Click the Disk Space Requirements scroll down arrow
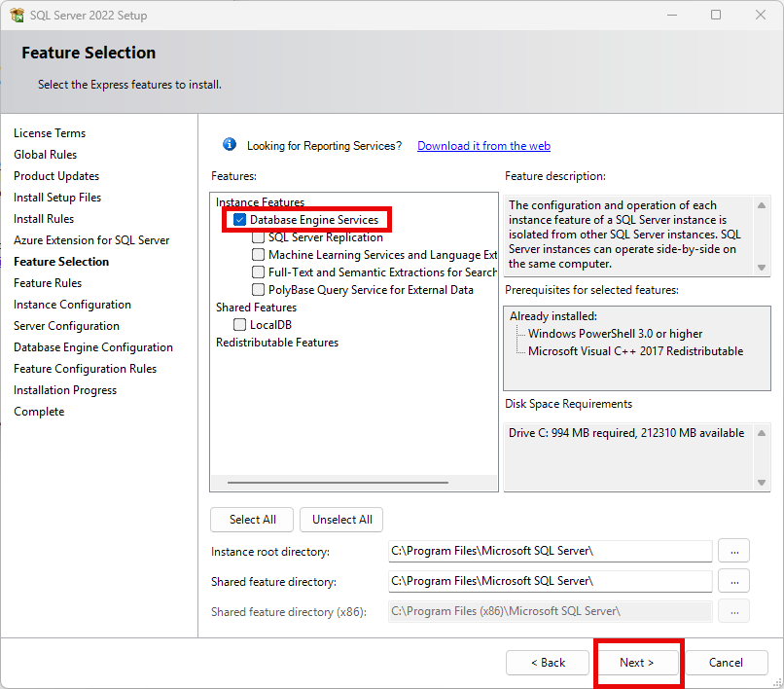The width and height of the screenshot is (784, 689). click(761, 483)
